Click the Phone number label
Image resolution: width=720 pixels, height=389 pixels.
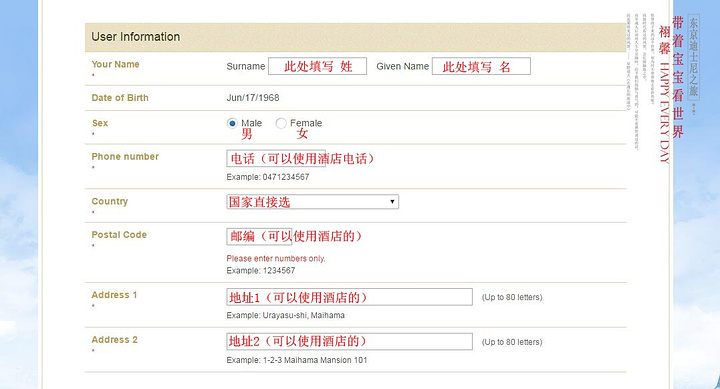(x=125, y=157)
